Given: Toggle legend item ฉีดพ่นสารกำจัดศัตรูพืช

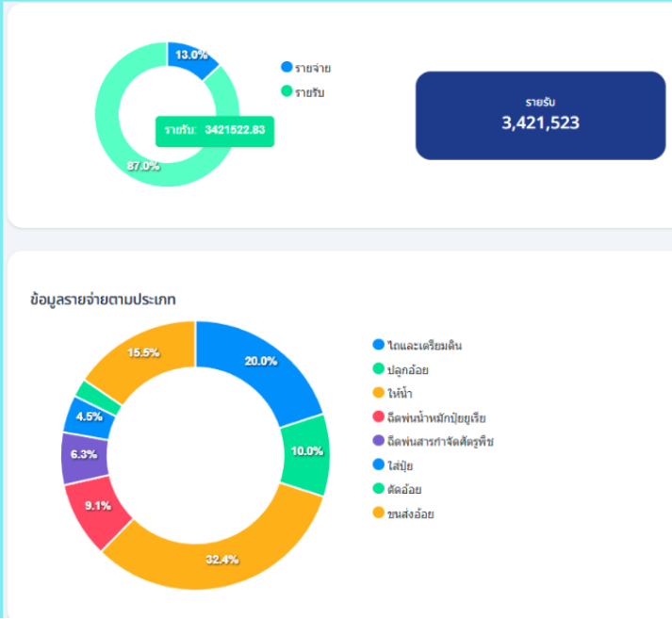Looking at the screenshot, I should (433, 441).
